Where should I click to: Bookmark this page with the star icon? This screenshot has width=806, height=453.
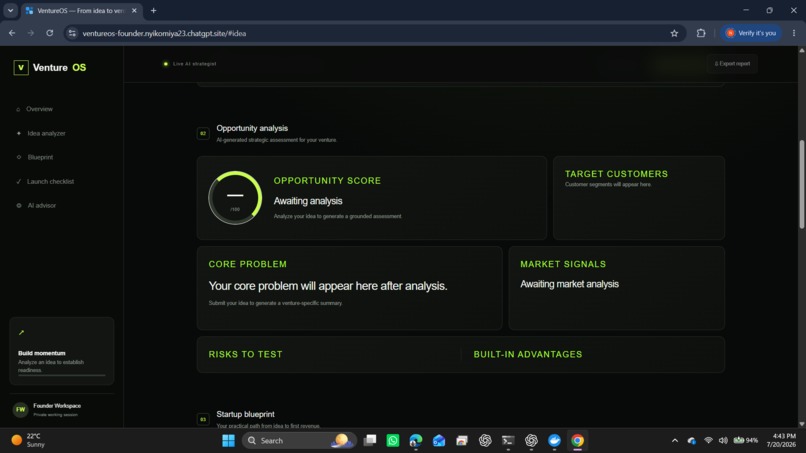click(674, 33)
